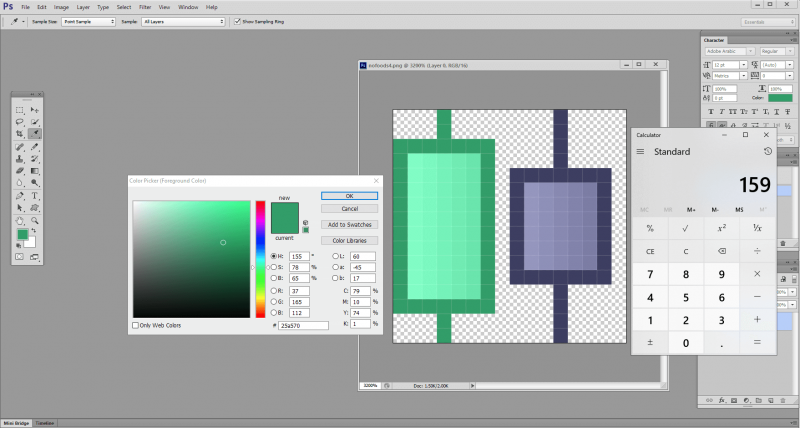Toggle the Show Sampling Ring checkbox
Image resolution: width=800 pixels, height=428 pixels.
[237, 20]
